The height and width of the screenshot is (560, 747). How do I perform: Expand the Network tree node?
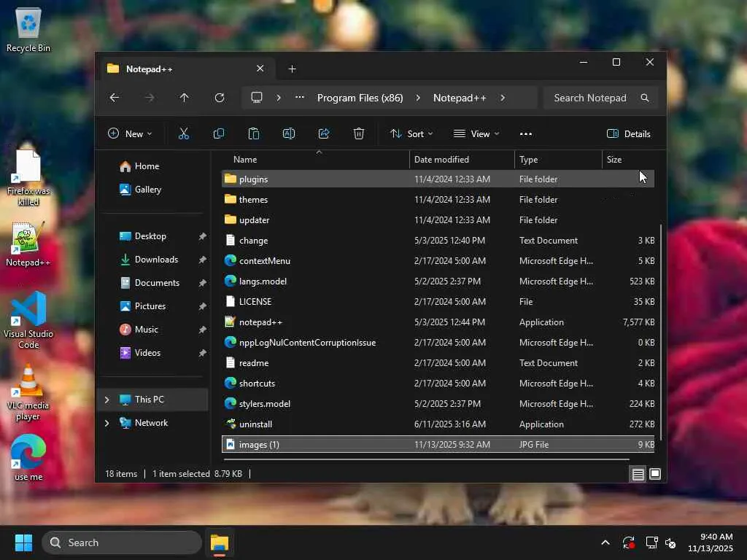tap(107, 423)
